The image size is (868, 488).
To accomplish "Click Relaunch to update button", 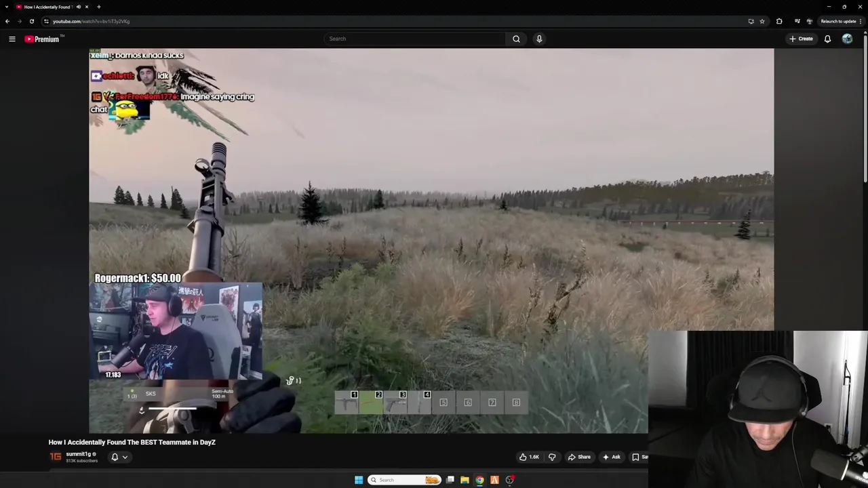I will 838,21.
